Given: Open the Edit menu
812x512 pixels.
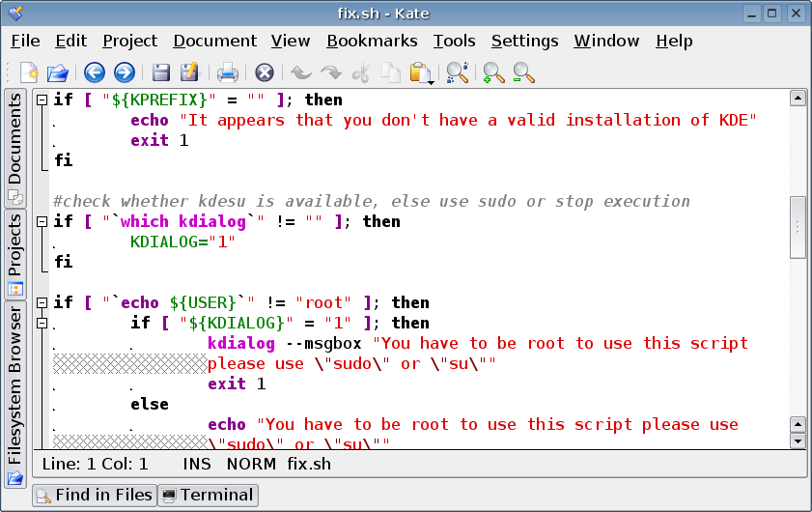Looking at the screenshot, I should click(x=70, y=41).
